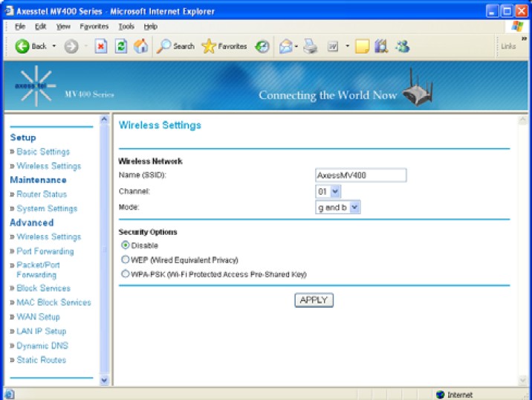Viewport: 532px width, 400px height.
Task: Select the Disable security option
Action: pyautogui.click(x=125, y=245)
